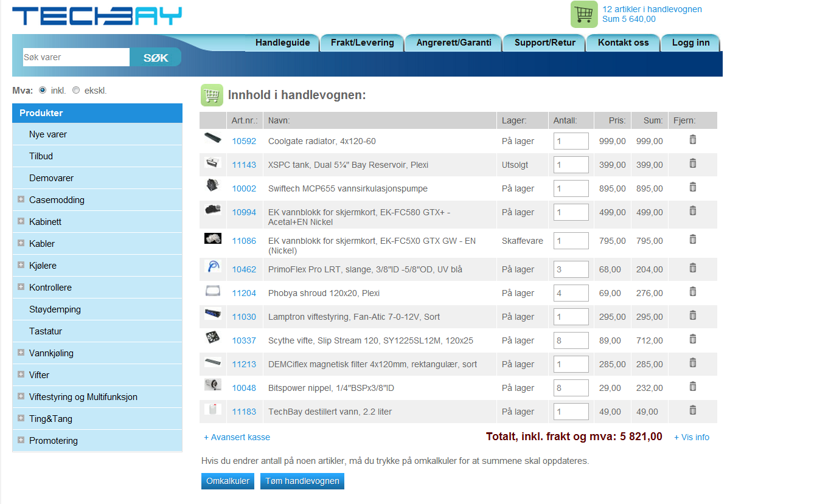The width and height of the screenshot is (831, 504).
Task: Open PrimoFlex blue hose thumbnail
Action: point(213,266)
